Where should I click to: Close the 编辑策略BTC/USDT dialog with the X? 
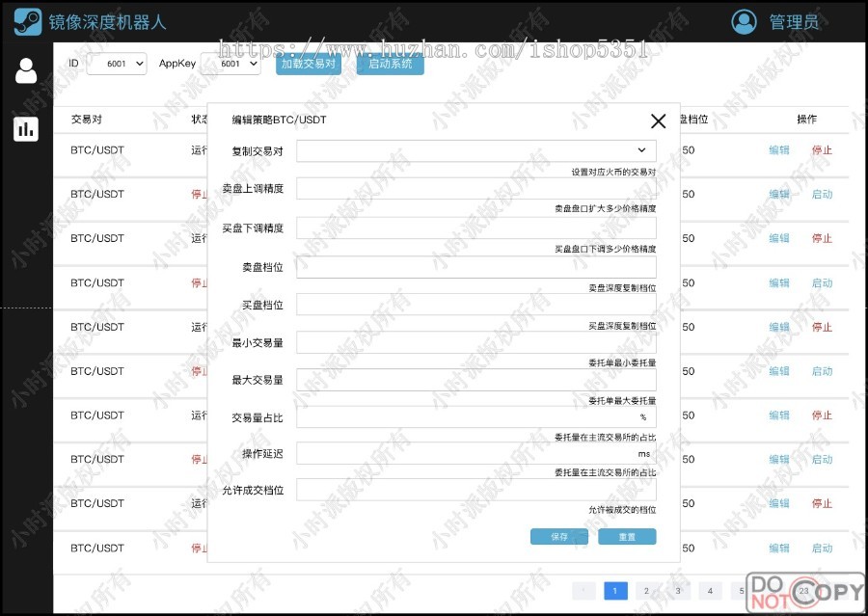click(x=659, y=121)
